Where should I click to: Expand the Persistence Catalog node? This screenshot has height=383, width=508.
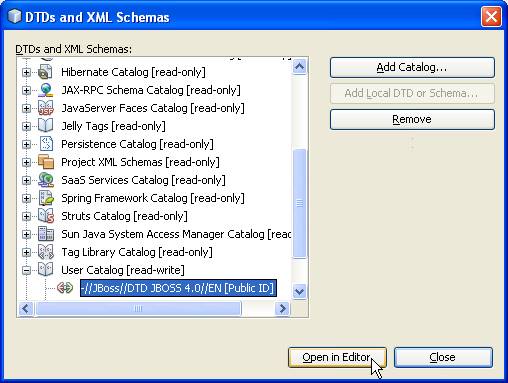pos(26,144)
